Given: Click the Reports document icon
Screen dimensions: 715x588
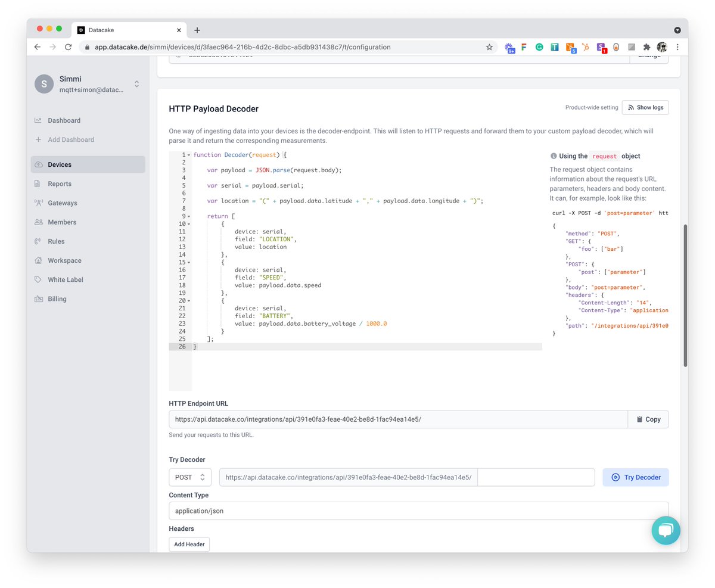Looking at the screenshot, I should click(x=38, y=183).
